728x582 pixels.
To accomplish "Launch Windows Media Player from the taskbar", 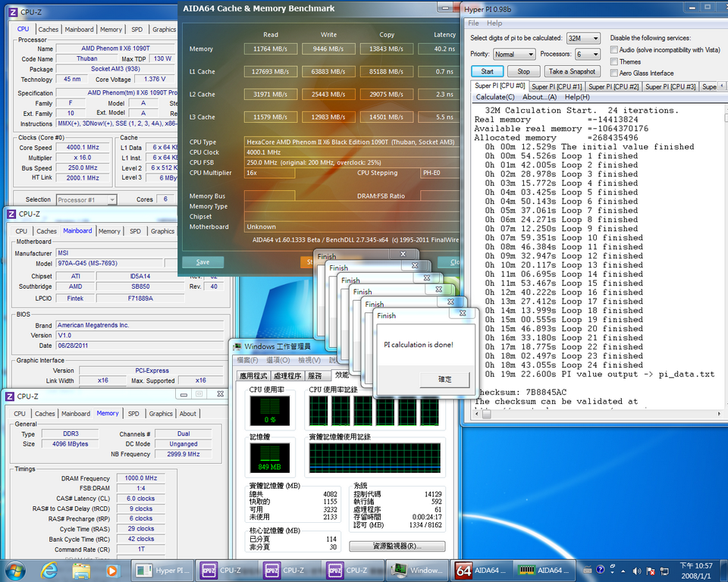I will click(111, 571).
